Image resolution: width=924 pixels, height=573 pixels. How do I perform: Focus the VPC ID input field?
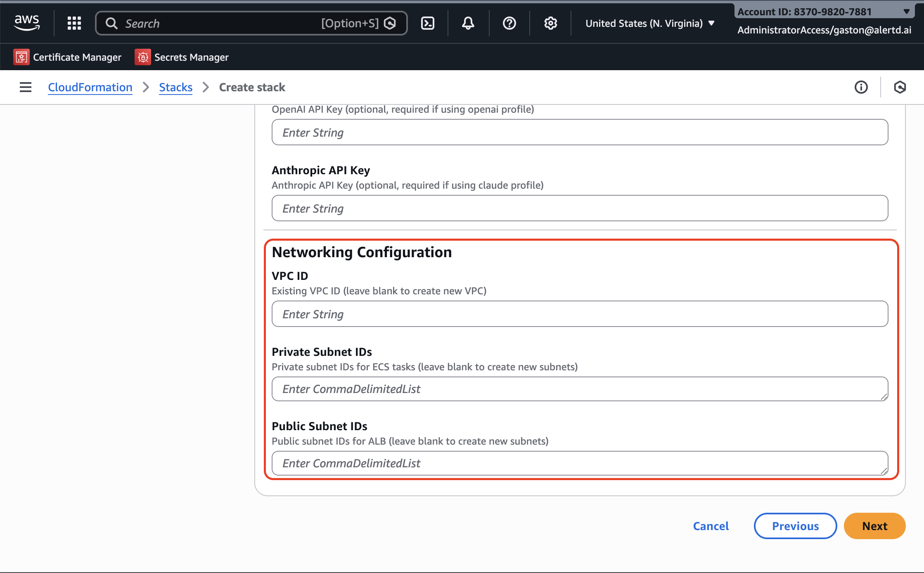point(580,314)
